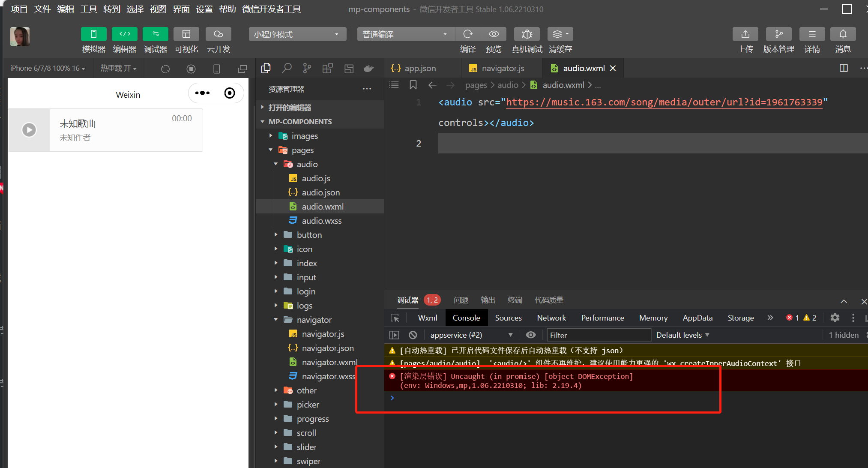Switch to the Wxml devtools tab
This screenshot has height=468, width=868.
click(x=428, y=318)
